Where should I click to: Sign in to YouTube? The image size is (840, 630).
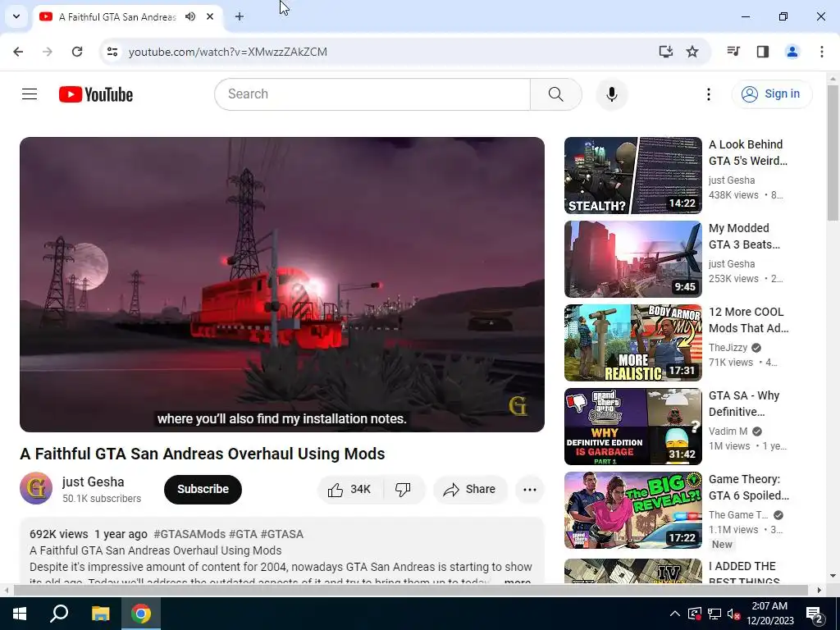pos(771,94)
